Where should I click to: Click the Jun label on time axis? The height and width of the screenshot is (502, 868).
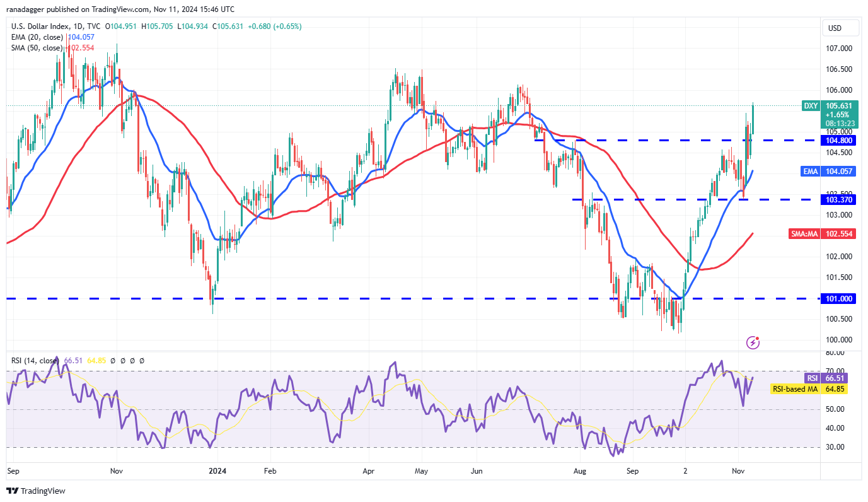tap(477, 470)
